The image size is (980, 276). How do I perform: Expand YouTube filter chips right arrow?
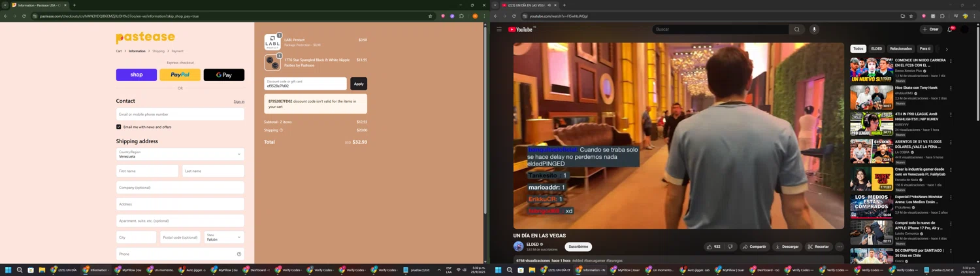[947, 49]
